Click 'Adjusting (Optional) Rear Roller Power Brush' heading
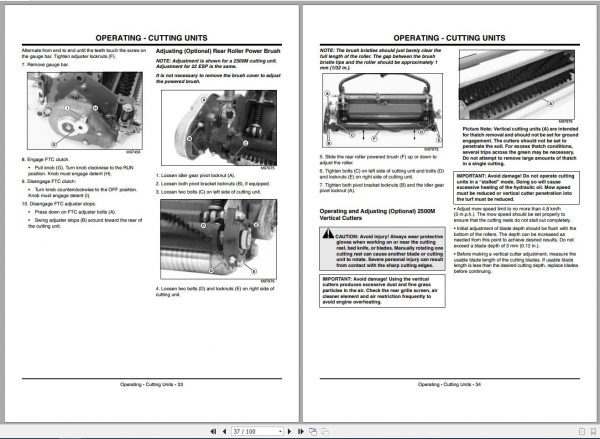The width and height of the screenshot is (600, 439). pos(218,51)
